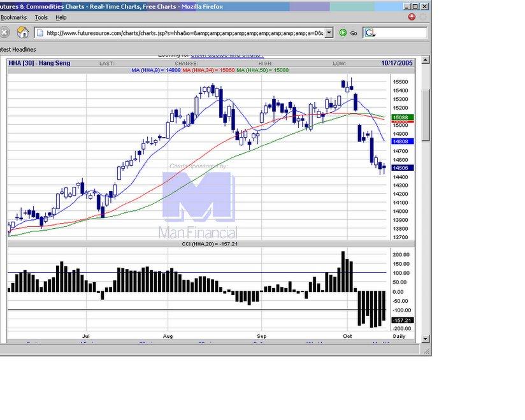Click the HIGH: header label
Viewport: 525px width, 420px height.
click(x=266, y=63)
